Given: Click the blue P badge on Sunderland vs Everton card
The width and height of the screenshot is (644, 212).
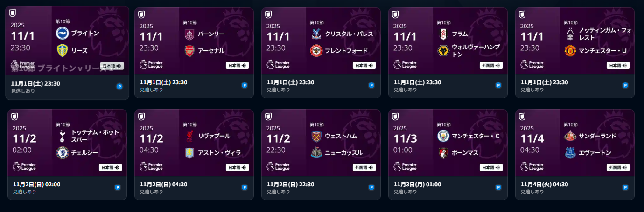Looking at the screenshot, I should (x=625, y=187).
